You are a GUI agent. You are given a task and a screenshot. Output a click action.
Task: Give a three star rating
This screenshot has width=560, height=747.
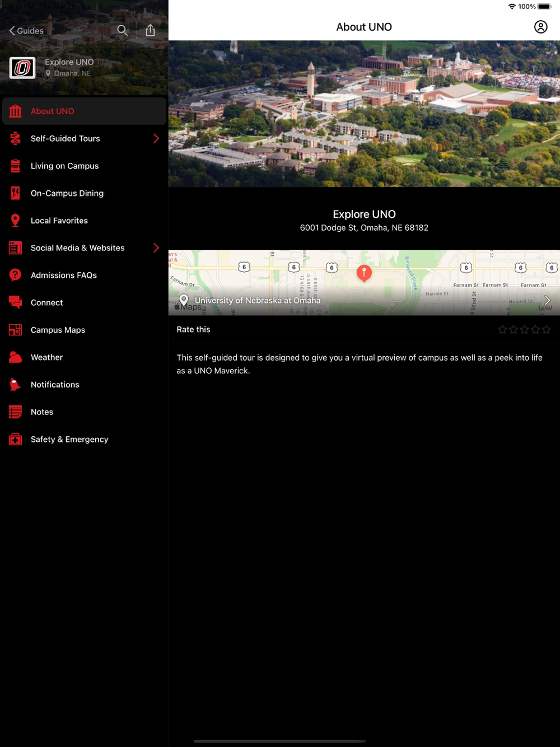(524, 329)
